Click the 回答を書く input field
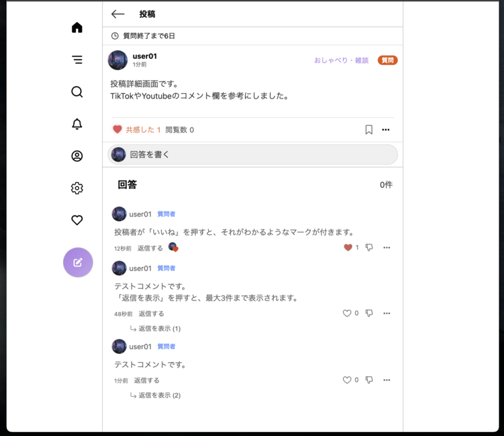 pos(253,155)
